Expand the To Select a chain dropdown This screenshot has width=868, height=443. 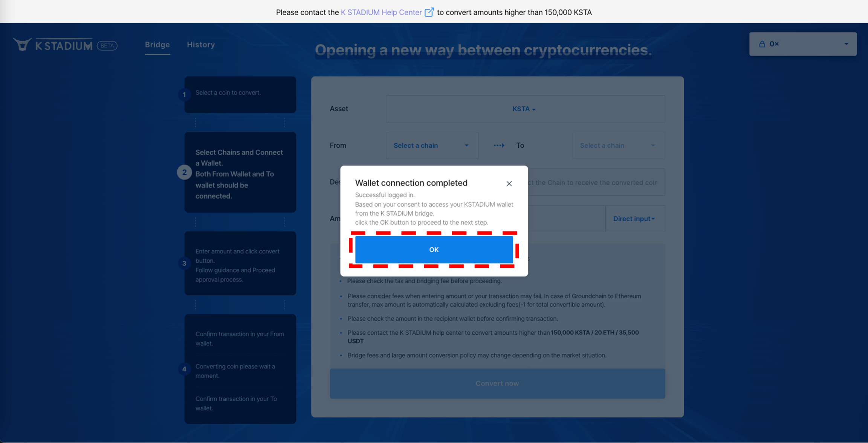(618, 146)
